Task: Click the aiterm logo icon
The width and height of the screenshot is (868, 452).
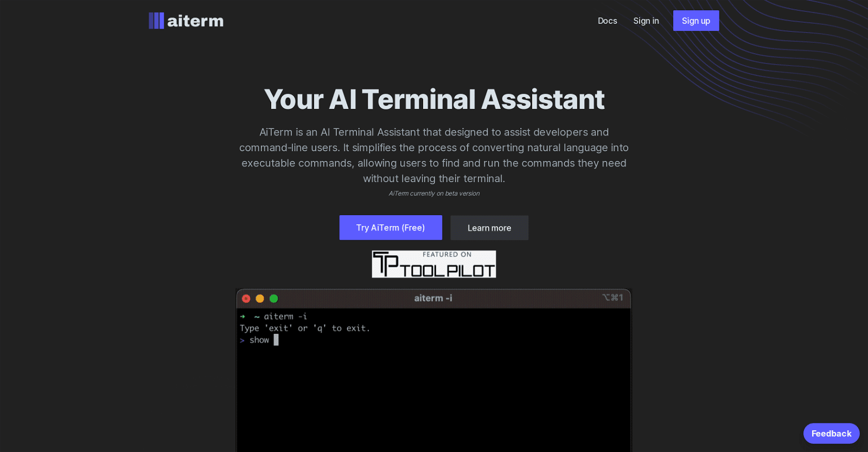Action: click(156, 21)
